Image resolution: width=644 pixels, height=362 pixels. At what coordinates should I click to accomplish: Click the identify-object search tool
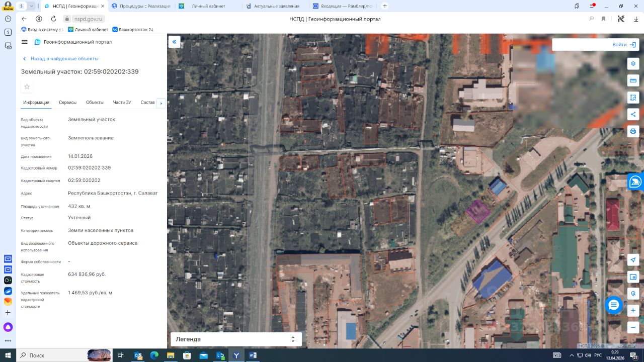point(633,293)
